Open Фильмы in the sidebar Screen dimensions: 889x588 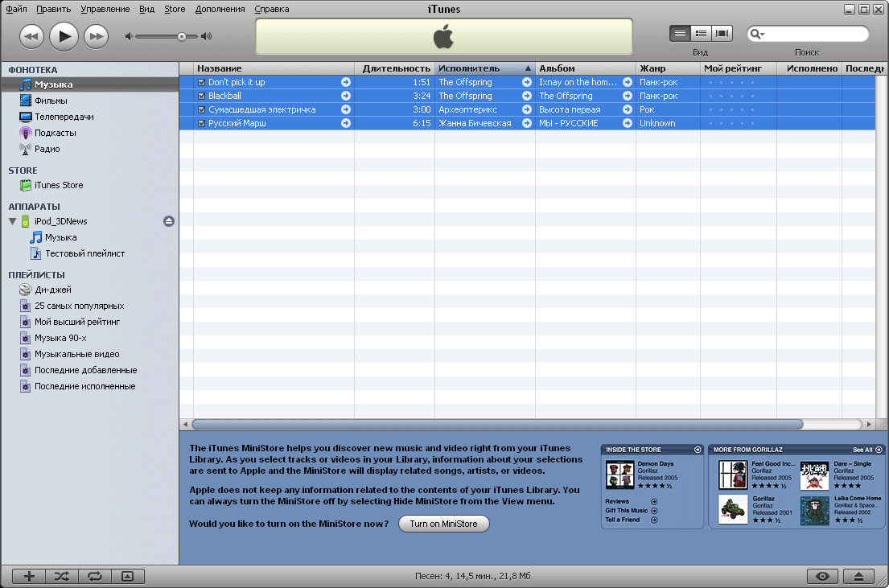(x=90, y=101)
